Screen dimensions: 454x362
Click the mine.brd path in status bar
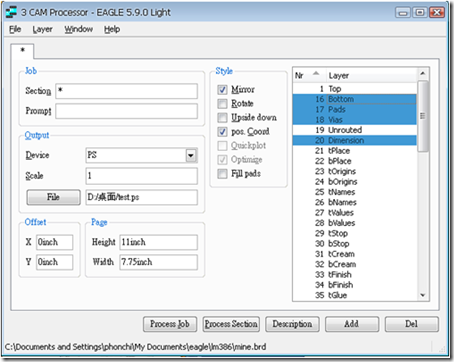pos(135,347)
